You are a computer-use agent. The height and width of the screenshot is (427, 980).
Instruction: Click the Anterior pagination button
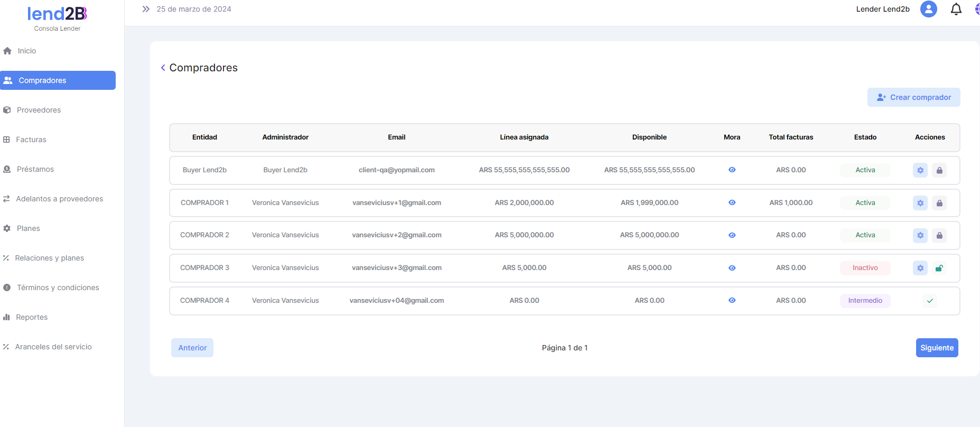click(x=192, y=348)
